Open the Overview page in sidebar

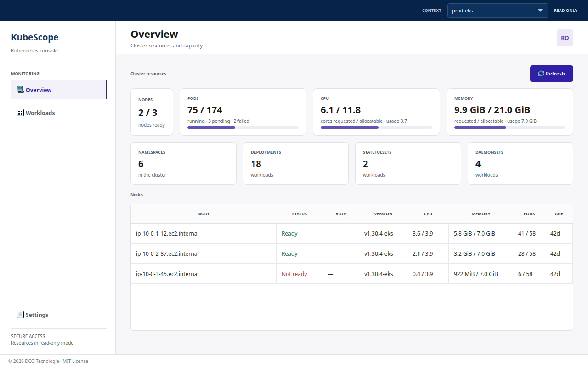pos(59,90)
